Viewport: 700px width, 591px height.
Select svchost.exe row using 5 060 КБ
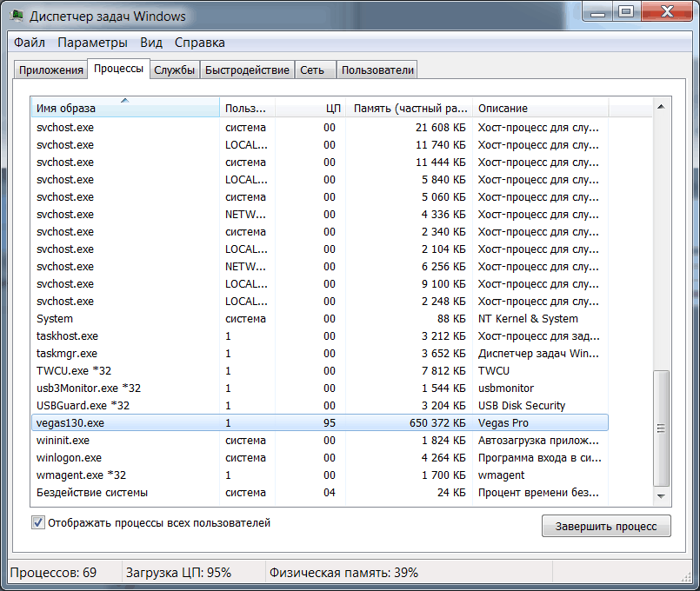pyautogui.click(x=320, y=196)
